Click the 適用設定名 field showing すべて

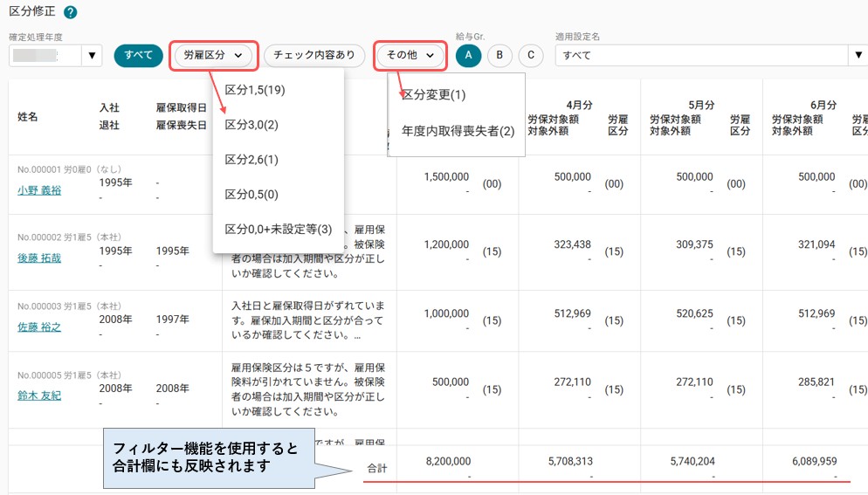pyautogui.click(x=701, y=55)
